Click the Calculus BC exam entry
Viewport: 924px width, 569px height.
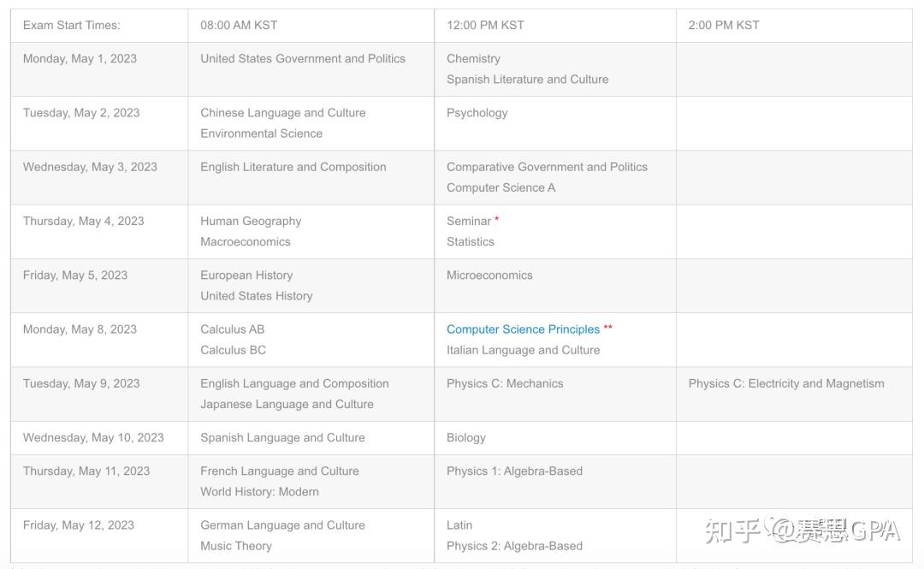pos(233,350)
